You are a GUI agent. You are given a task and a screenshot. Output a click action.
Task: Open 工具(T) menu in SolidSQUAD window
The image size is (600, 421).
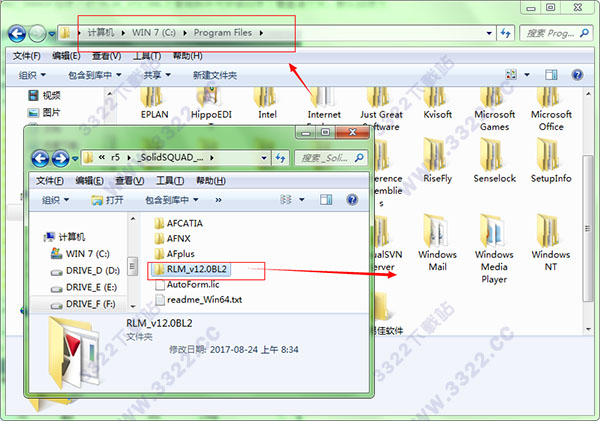click(170, 181)
